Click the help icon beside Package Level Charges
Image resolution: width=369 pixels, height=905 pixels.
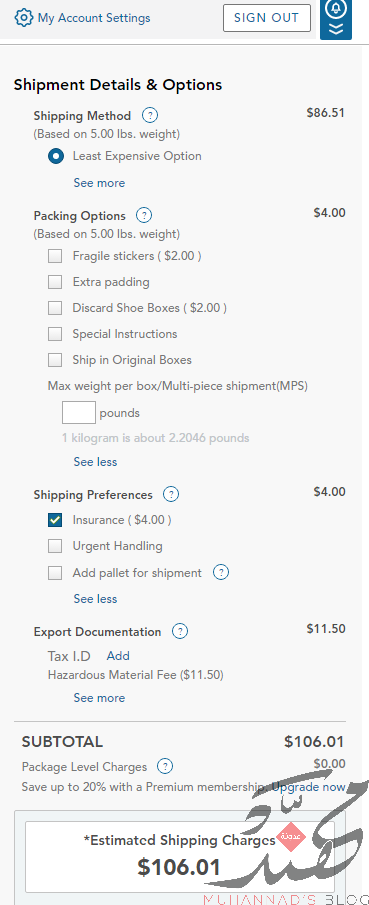click(165, 766)
